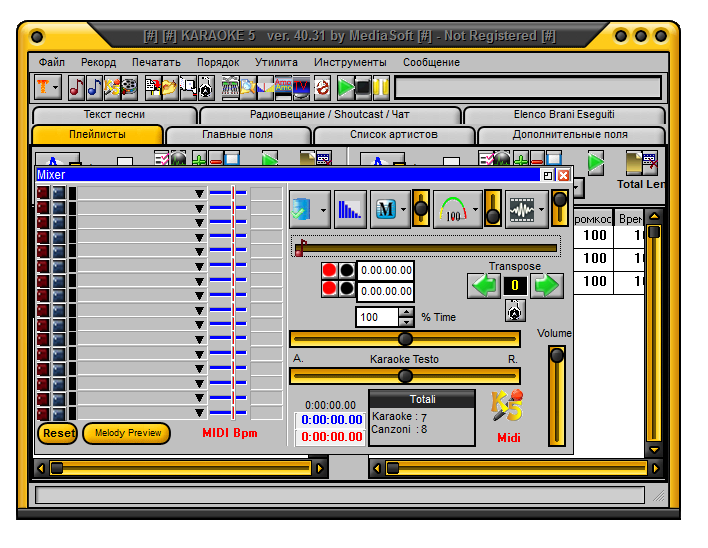This screenshot has width=708, height=548.
Task: Open dropdown arrow beside the tempo gauge
Action: pos(475,209)
